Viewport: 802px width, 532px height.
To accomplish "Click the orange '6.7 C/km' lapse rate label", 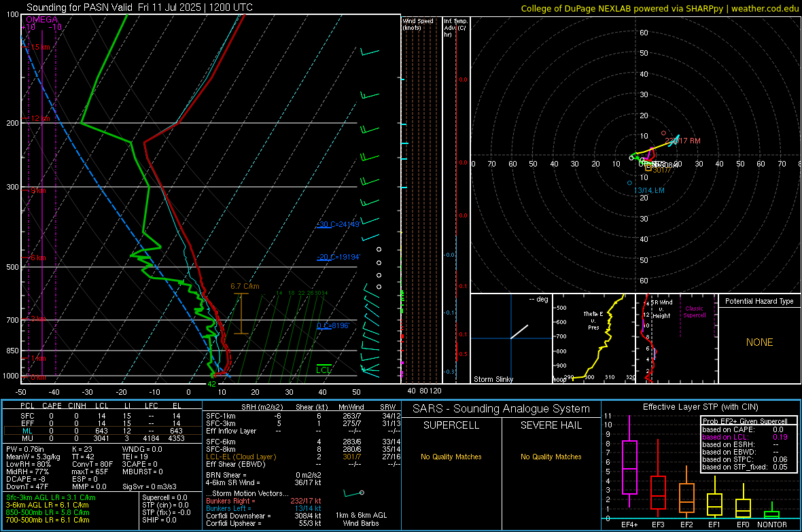I will tap(245, 287).
